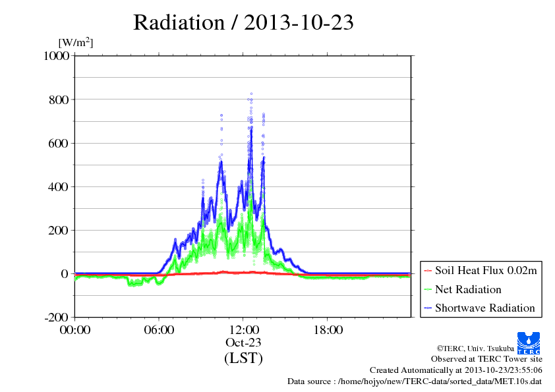Click the 'Oct-23' date label

pos(243,343)
